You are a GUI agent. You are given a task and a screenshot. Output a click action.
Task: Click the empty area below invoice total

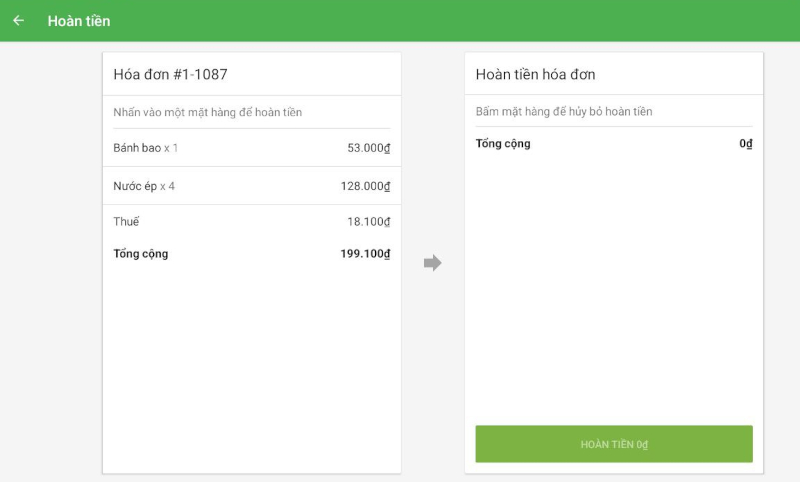coord(251,370)
